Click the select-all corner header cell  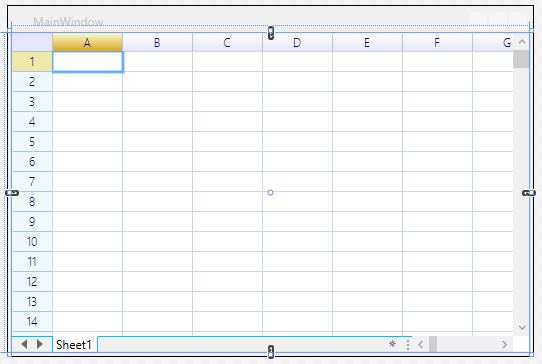click(x=32, y=43)
